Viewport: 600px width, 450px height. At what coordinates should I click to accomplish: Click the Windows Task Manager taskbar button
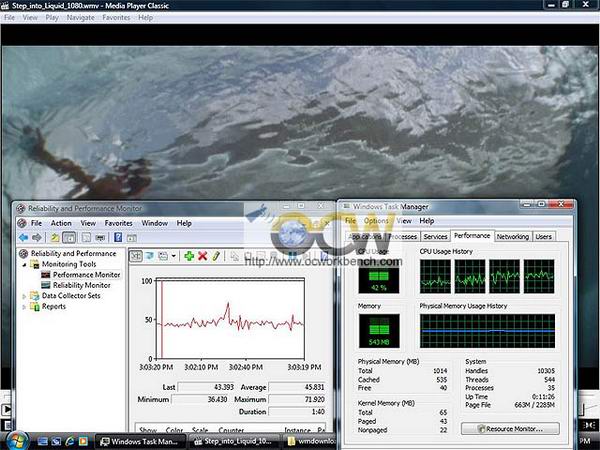(139, 440)
